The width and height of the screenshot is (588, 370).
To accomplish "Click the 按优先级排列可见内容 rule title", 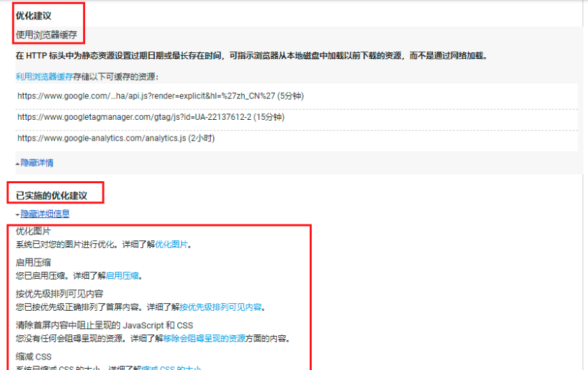I will 60,294.
